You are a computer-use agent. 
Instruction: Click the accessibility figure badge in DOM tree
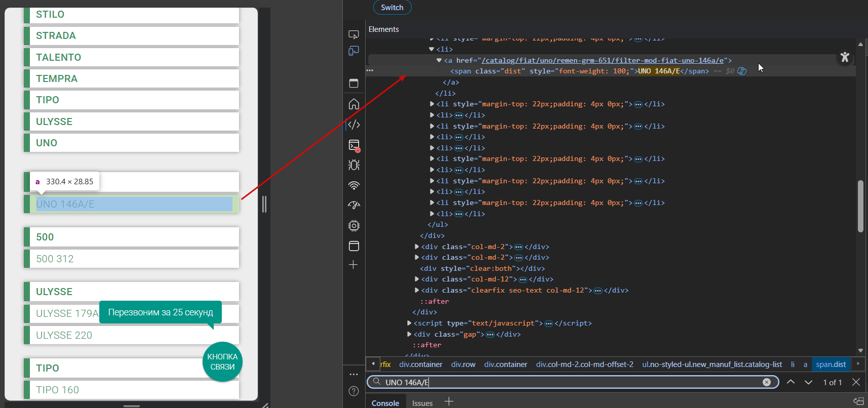point(845,57)
